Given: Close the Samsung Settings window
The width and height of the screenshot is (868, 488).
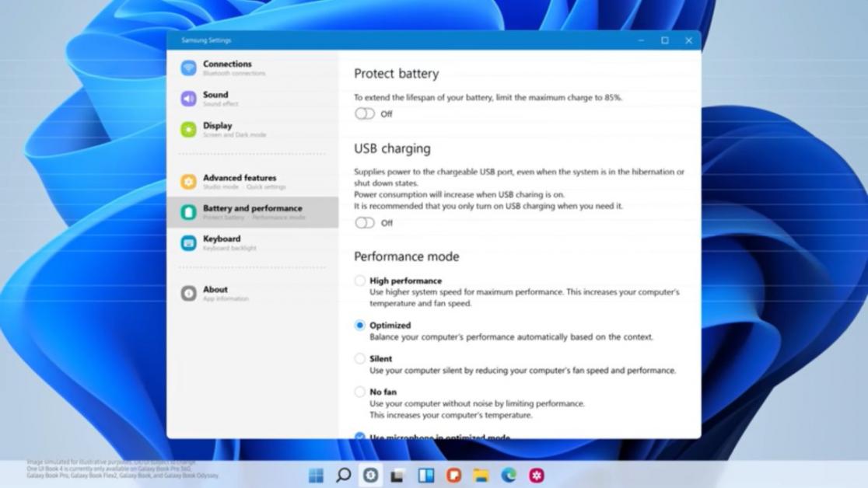Looking at the screenshot, I should coord(688,40).
